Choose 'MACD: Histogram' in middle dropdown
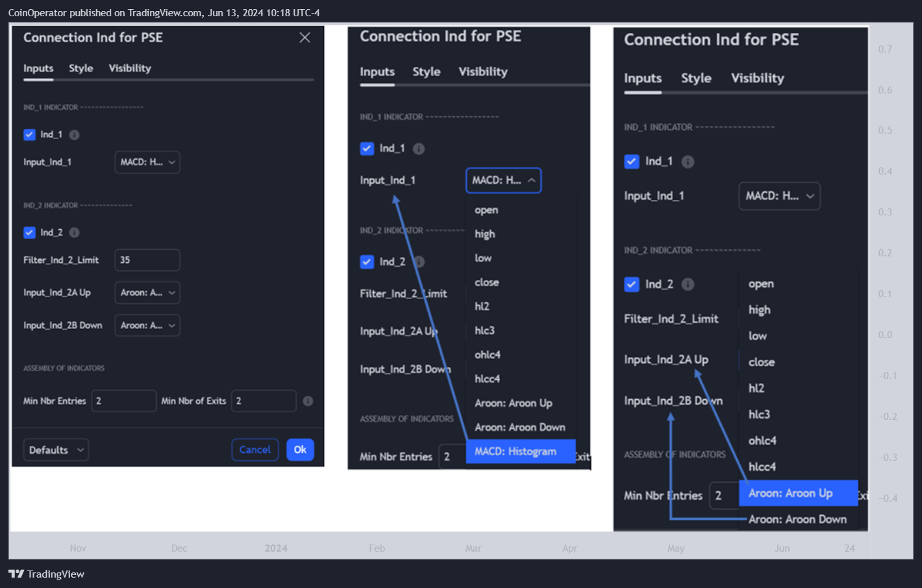 [521, 452]
